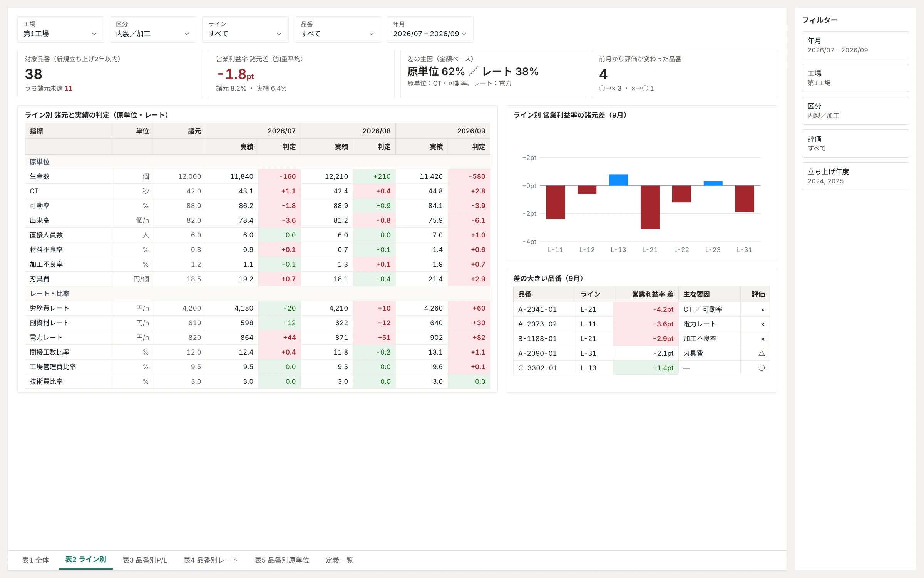The image size is (924, 578).
Task: Open the 立ち上げ年度 filter card
Action: coord(855,176)
